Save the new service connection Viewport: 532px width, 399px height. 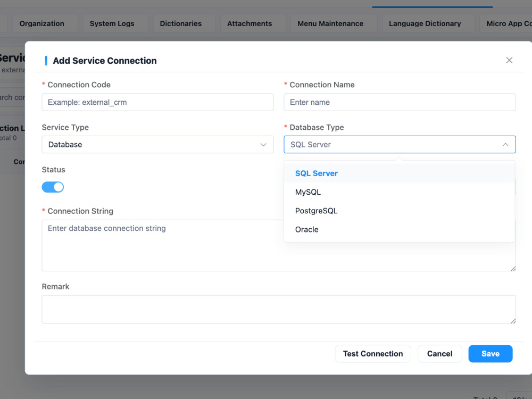point(491,354)
